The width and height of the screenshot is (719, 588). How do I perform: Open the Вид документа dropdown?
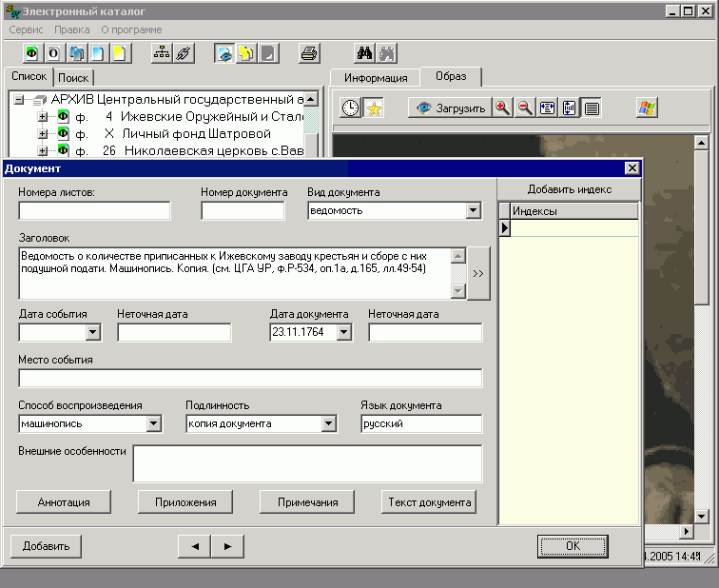click(x=474, y=210)
